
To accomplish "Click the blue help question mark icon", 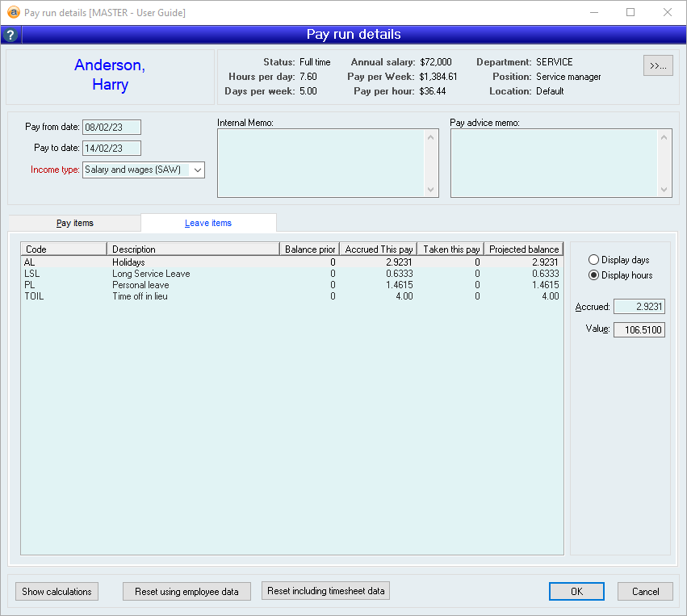I will tap(10, 35).
